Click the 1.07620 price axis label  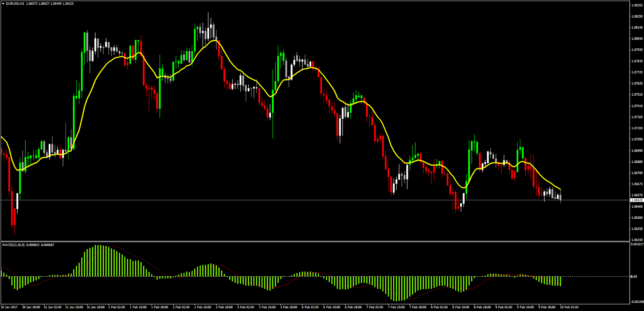pos(637,84)
